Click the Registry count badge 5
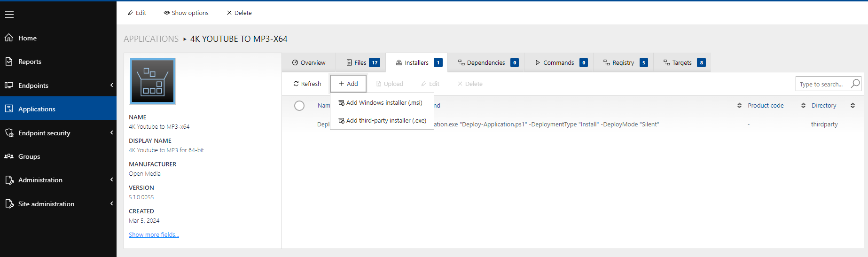The width and height of the screenshot is (868, 257). [x=644, y=62]
